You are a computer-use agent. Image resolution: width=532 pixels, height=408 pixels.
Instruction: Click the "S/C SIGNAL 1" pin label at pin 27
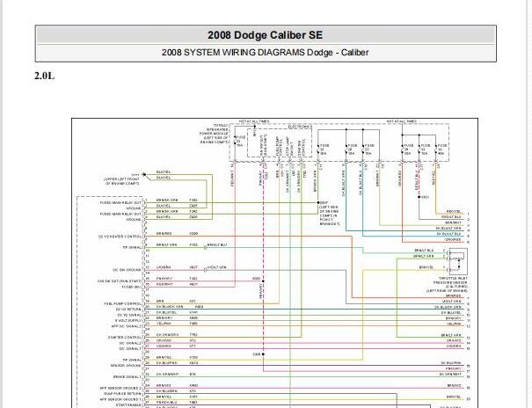pyautogui.click(x=130, y=349)
